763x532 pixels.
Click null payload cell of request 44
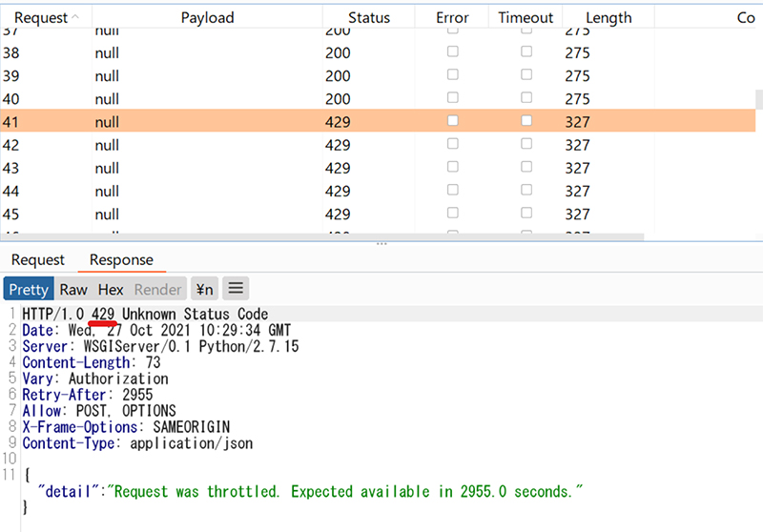(107, 191)
